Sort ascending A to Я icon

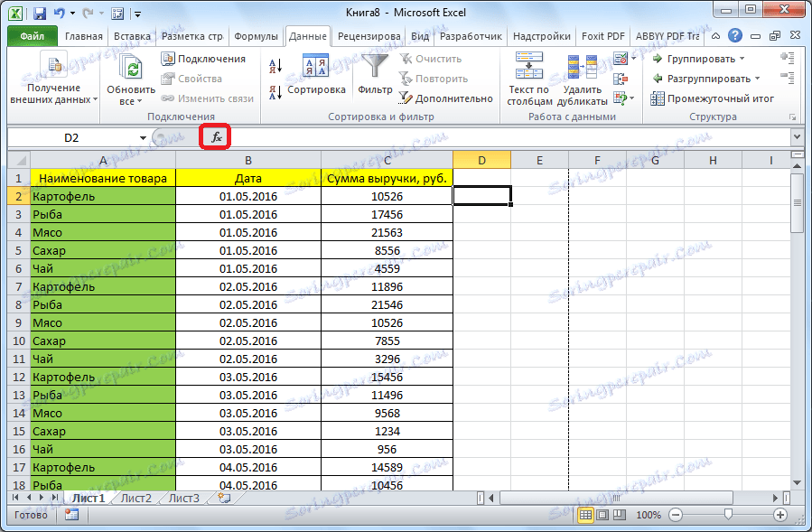pos(275,66)
